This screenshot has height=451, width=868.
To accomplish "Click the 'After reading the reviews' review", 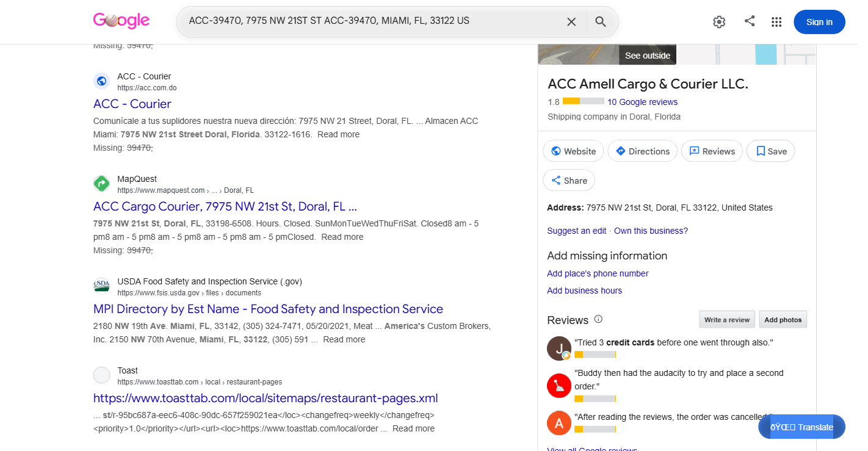I will tap(674, 417).
